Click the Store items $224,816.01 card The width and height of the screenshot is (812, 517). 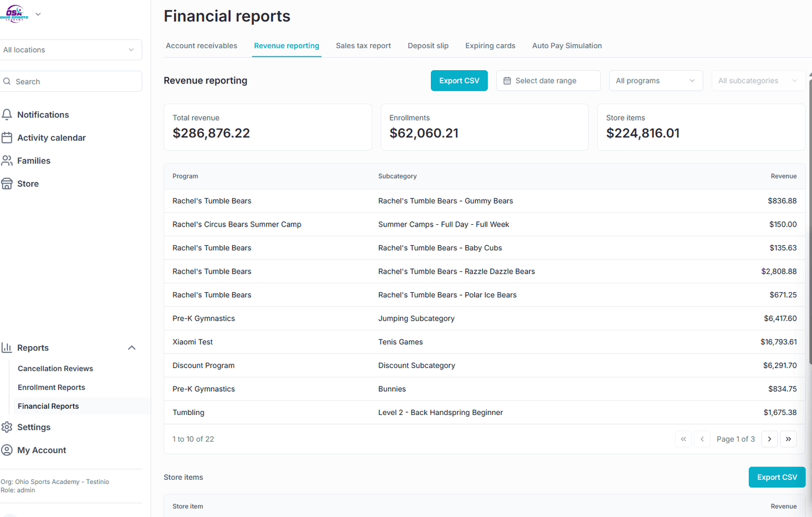coord(701,127)
